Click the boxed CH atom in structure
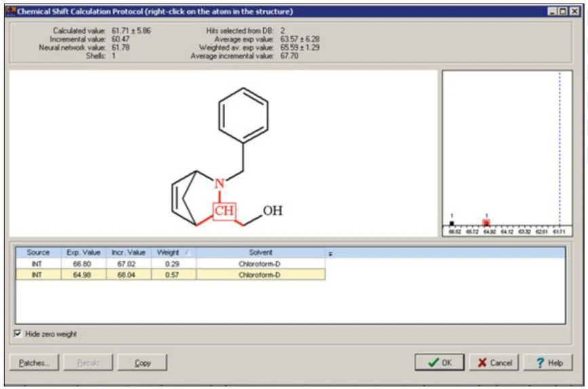 click(224, 211)
